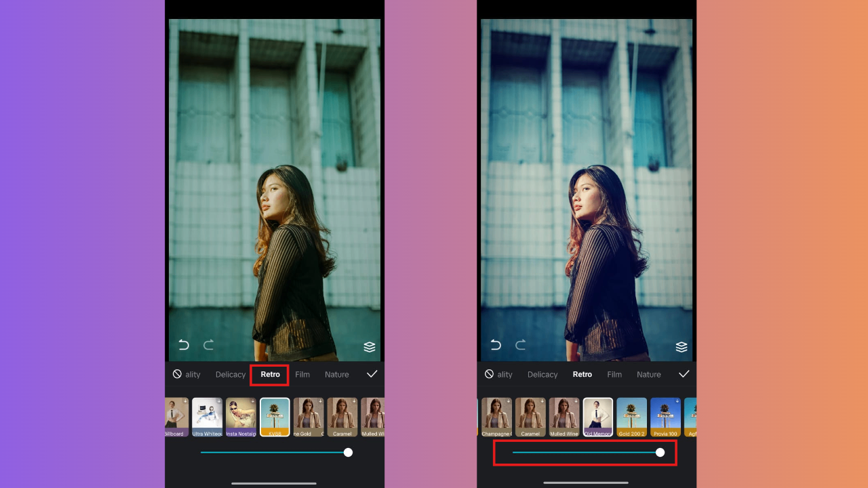The image size is (868, 488).
Task: Tap the photo preview on the right phone
Action: pos(587,190)
